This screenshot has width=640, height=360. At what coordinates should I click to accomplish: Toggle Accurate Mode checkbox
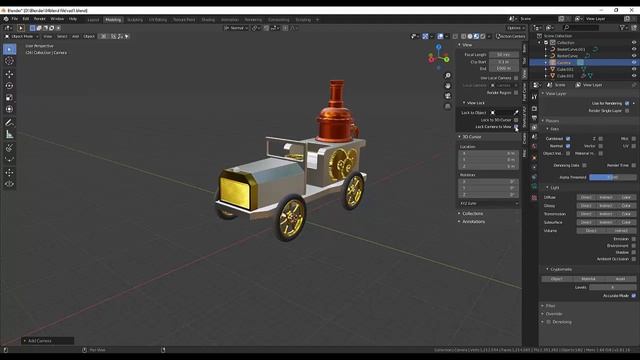pyautogui.click(x=633, y=296)
